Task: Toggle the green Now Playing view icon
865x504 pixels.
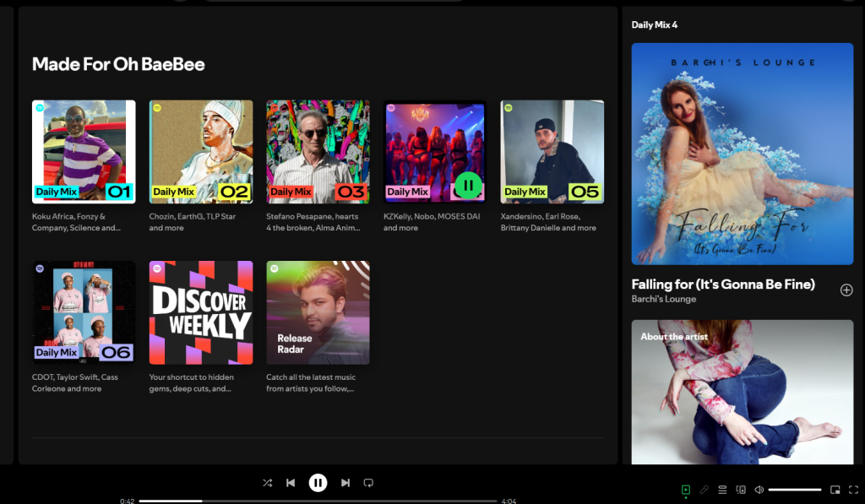Action: [x=686, y=490]
